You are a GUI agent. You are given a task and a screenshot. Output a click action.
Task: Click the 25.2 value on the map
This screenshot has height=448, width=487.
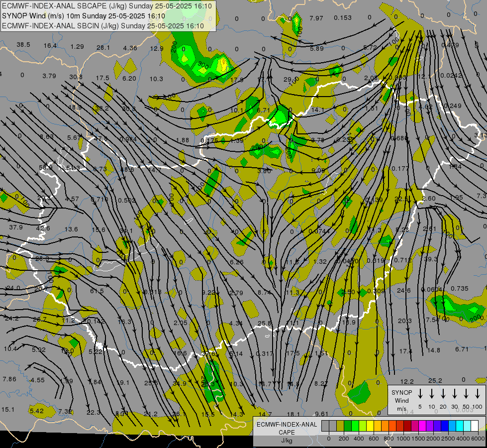435,380
